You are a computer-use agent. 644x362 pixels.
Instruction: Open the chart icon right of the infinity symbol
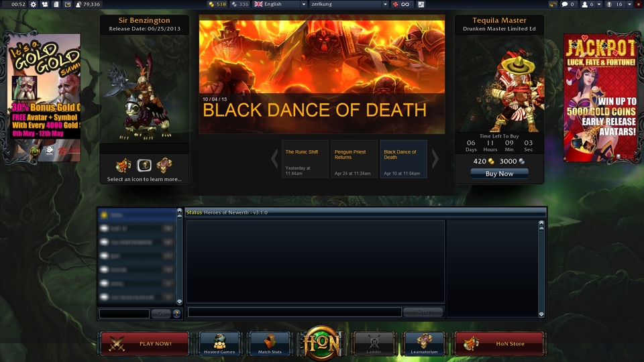coord(421,4)
